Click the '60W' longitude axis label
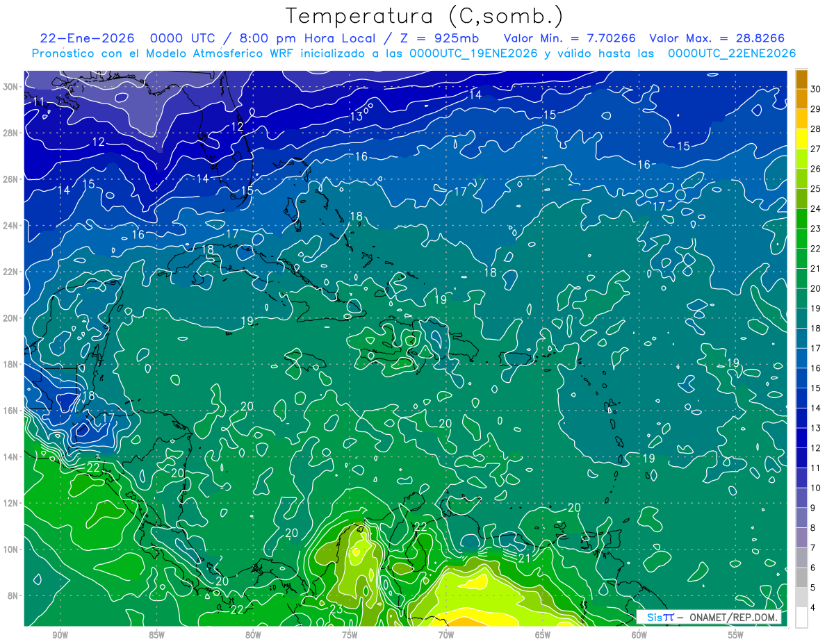The width and height of the screenshot is (834, 644). [639, 635]
